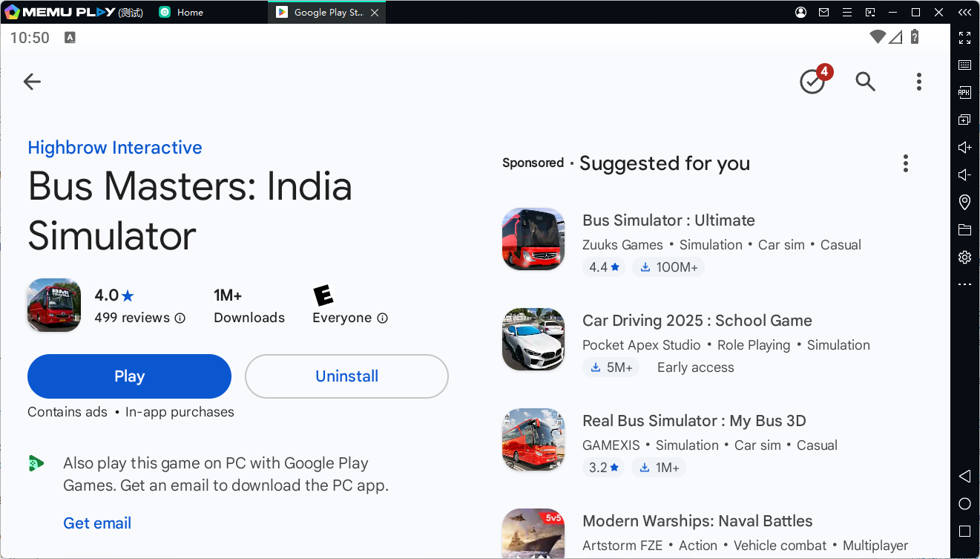Open pending updates checkmark icon
Image resolution: width=980 pixels, height=559 pixels.
(812, 82)
